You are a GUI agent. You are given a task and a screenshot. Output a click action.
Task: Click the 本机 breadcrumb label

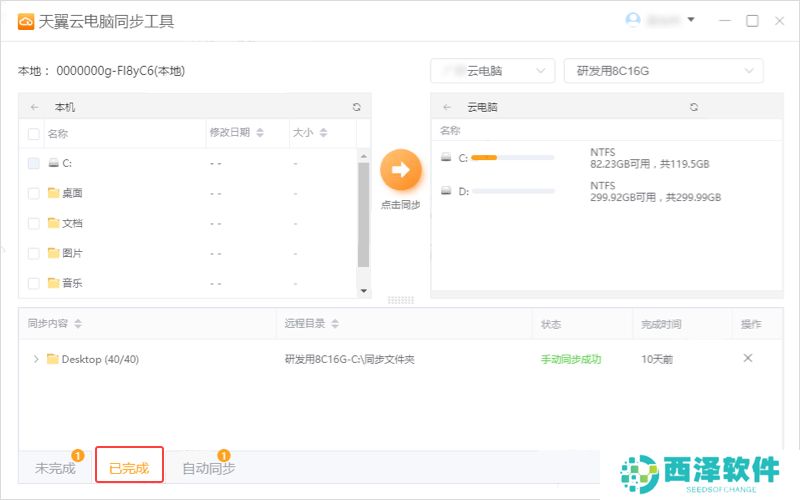coord(65,107)
